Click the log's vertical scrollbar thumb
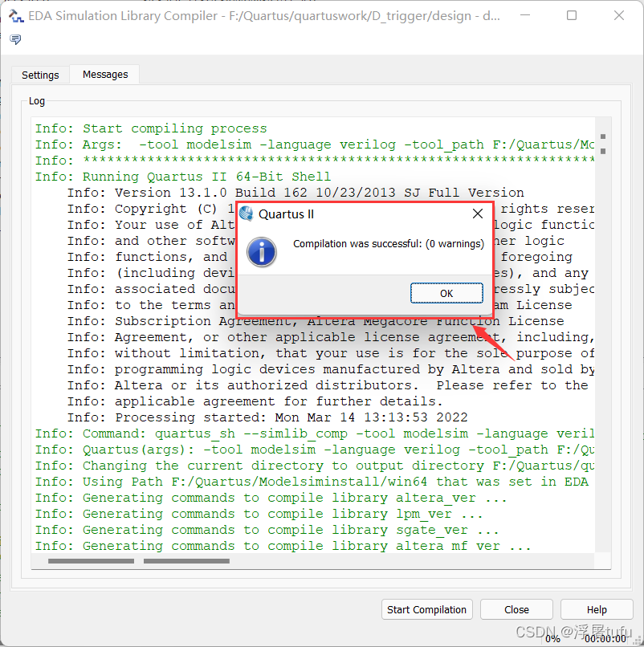 point(603,144)
